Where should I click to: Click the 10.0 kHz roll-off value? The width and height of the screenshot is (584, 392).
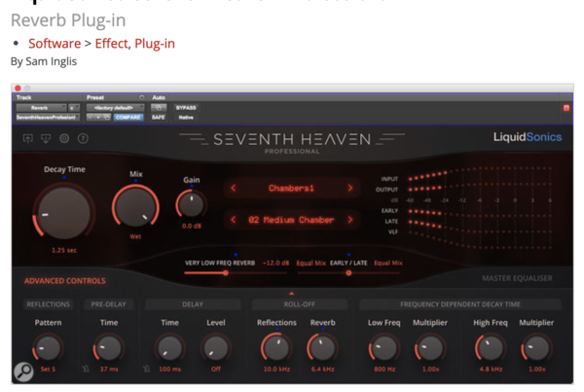[x=276, y=369]
